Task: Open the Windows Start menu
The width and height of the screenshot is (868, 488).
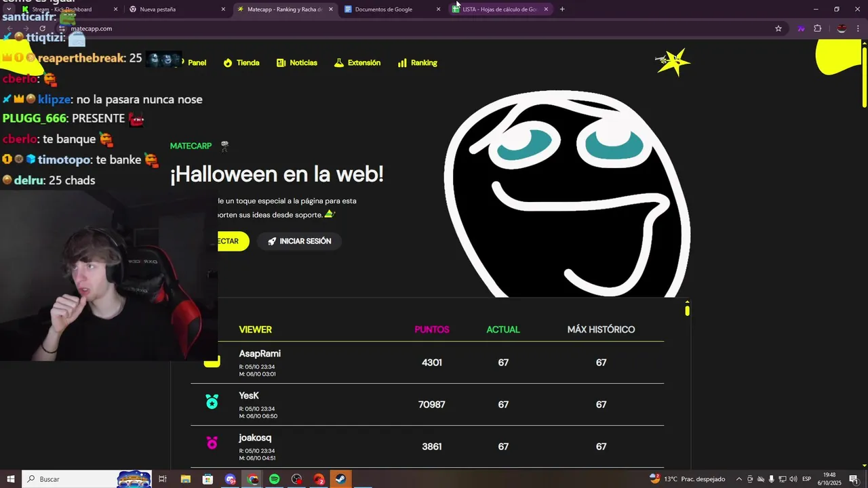Action: click(x=10, y=479)
